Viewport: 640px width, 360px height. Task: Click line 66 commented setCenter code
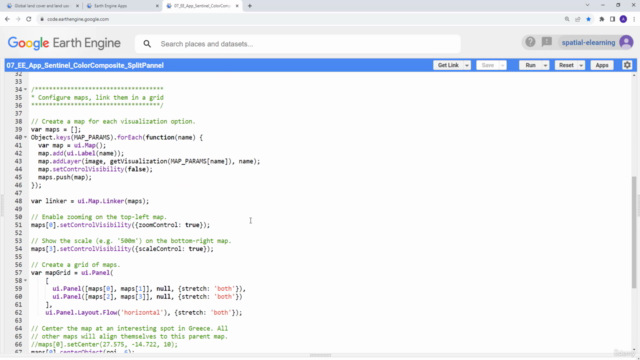(104, 344)
